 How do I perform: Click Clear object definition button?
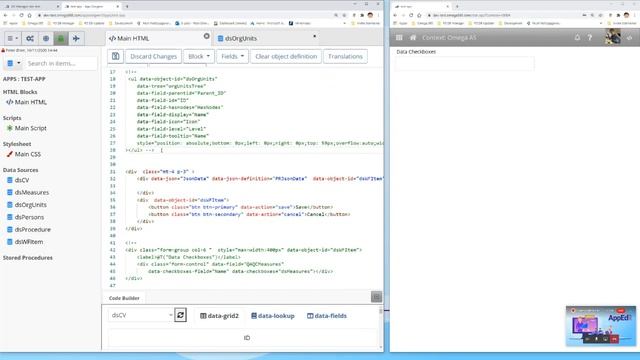[x=286, y=56]
